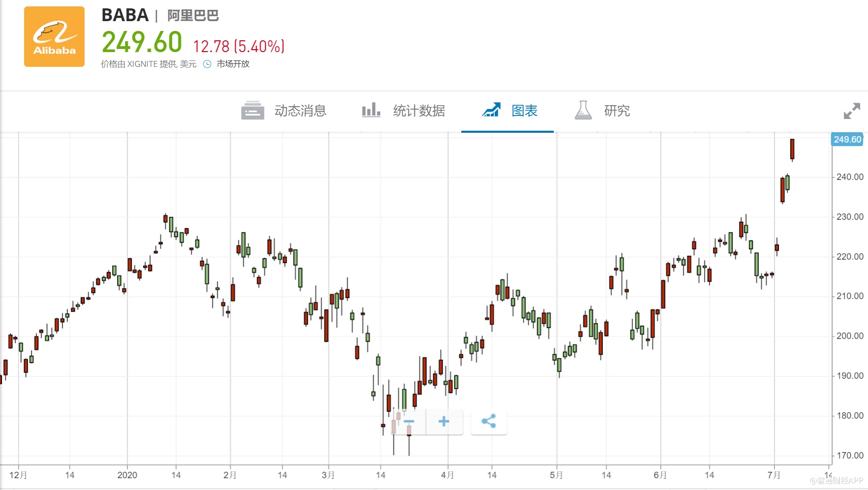Click the rising chart icon
Image resolution: width=868 pixels, height=490 pixels.
[491, 110]
